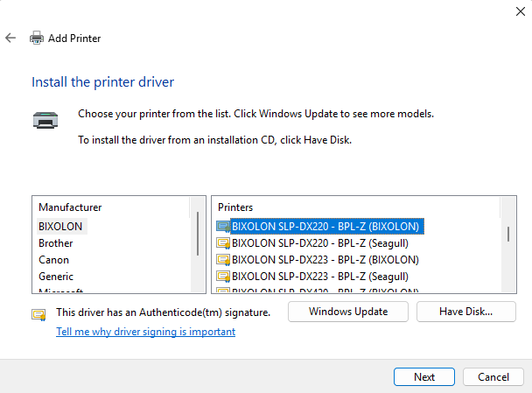Click the Add Printer printer icon in title
This screenshot has height=393, width=532.
[37, 38]
